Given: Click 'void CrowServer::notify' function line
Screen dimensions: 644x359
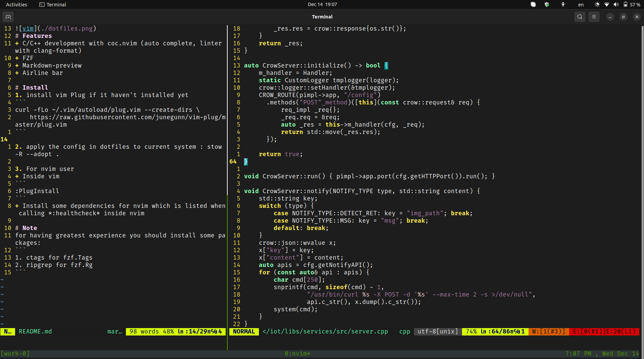Looking at the screenshot, I should point(362,191).
